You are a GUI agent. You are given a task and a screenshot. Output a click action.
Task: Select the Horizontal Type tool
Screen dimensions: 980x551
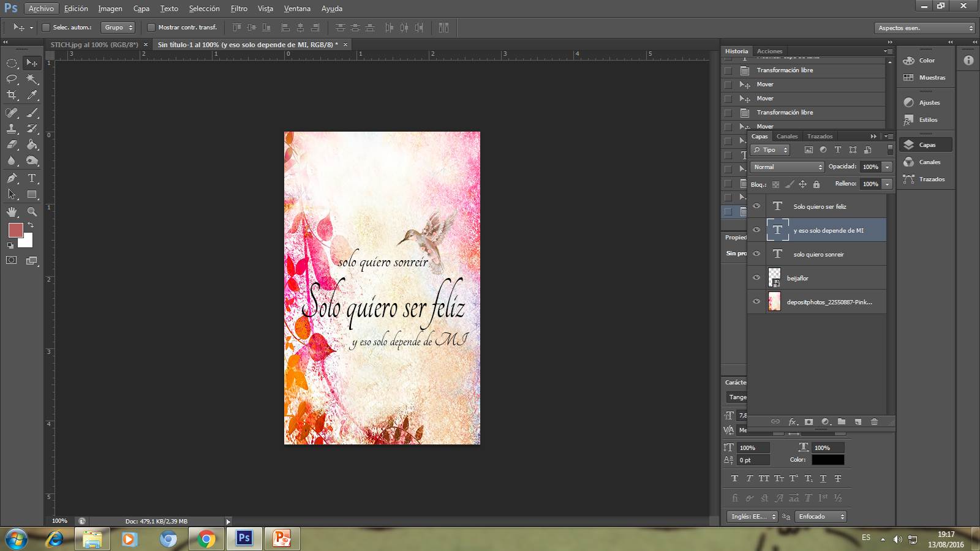32,178
